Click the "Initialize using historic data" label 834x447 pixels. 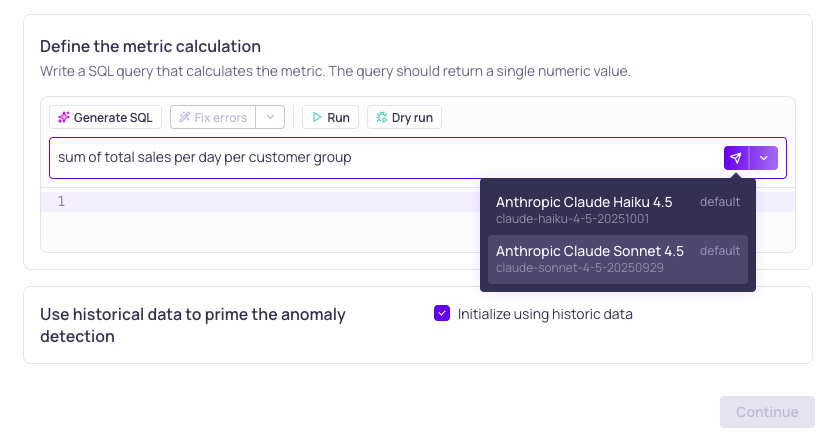click(x=545, y=314)
